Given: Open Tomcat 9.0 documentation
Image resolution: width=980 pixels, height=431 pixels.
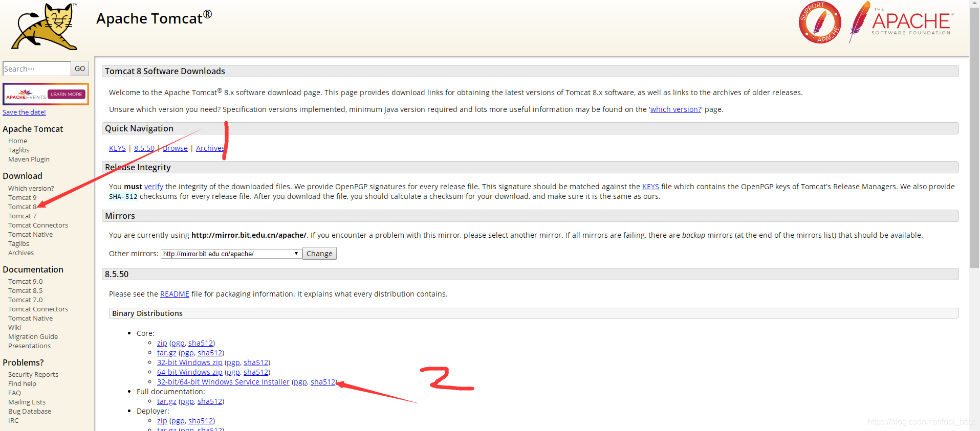Looking at the screenshot, I should click(25, 281).
